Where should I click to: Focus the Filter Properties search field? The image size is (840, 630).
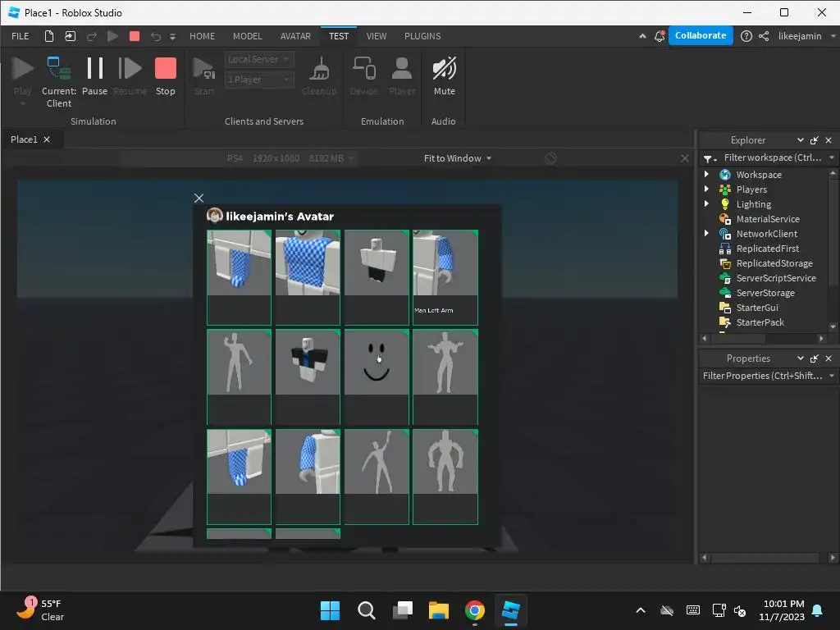[x=762, y=376]
